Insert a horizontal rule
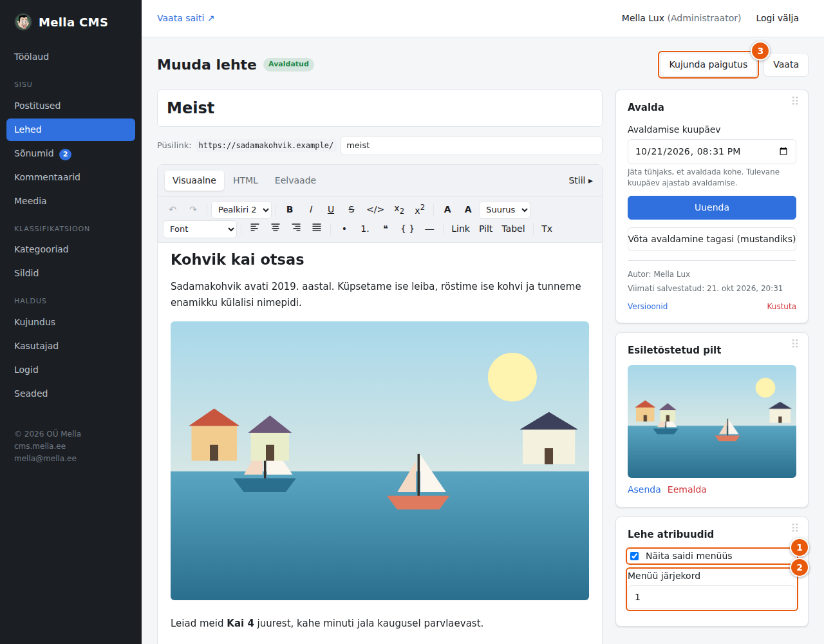 click(x=429, y=229)
